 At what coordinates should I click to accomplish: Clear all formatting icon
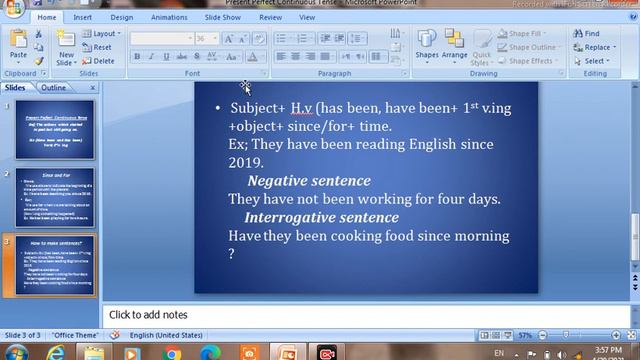(x=259, y=39)
